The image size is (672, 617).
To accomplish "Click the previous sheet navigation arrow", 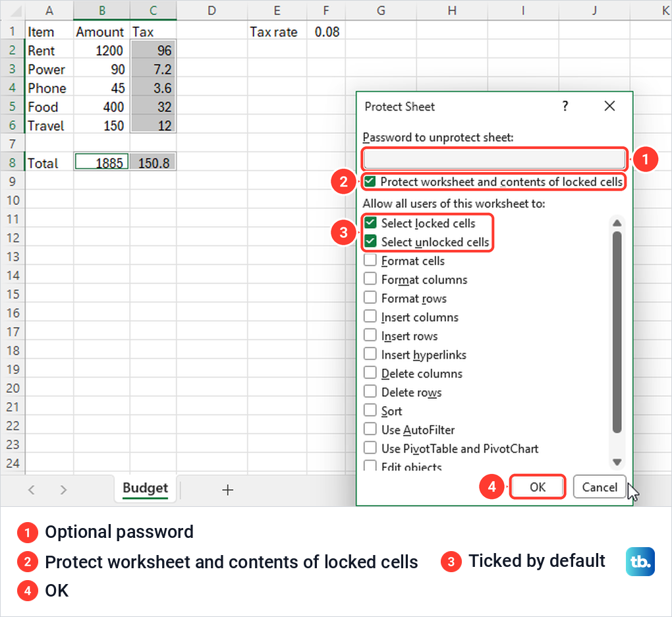I will click(31, 490).
